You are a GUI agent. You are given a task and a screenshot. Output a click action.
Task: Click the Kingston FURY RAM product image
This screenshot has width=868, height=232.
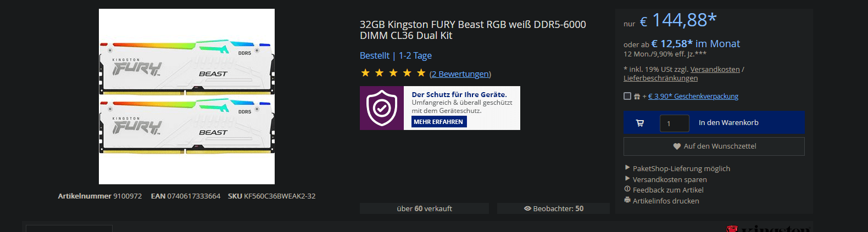(187, 97)
